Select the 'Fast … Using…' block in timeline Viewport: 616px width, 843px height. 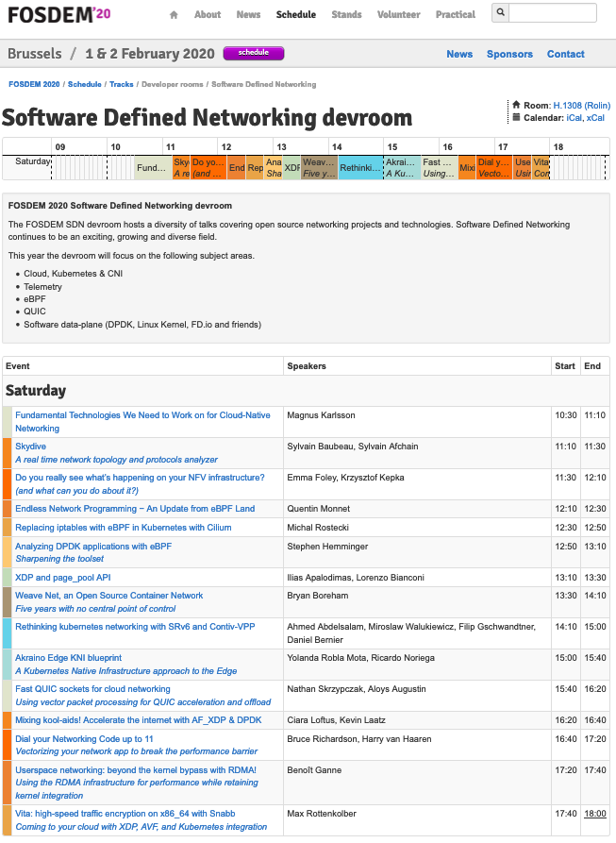[440, 168]
